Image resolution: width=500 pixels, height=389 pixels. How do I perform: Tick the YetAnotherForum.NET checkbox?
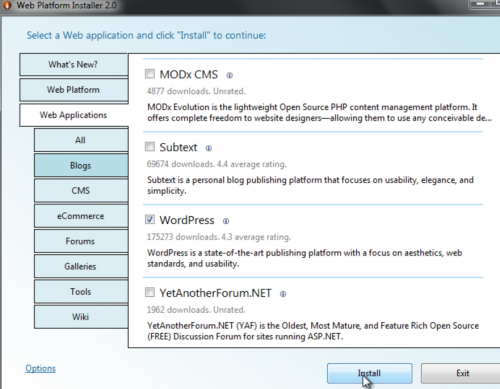150,292
